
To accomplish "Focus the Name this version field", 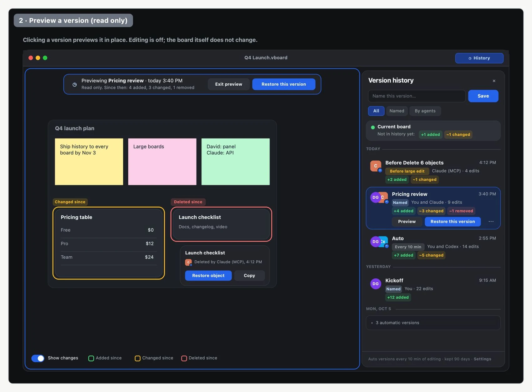I will coord(417,96).
